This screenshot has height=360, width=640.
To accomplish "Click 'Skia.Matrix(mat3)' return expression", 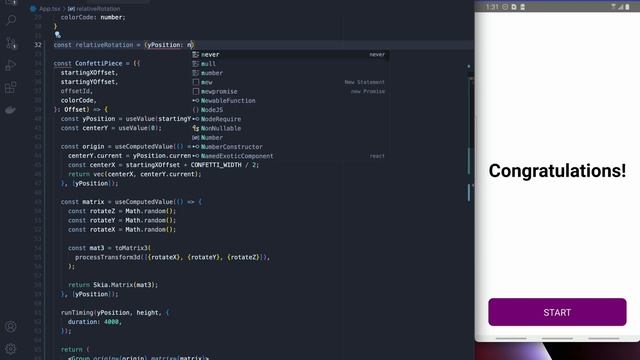I will click(x=125, y=285).
